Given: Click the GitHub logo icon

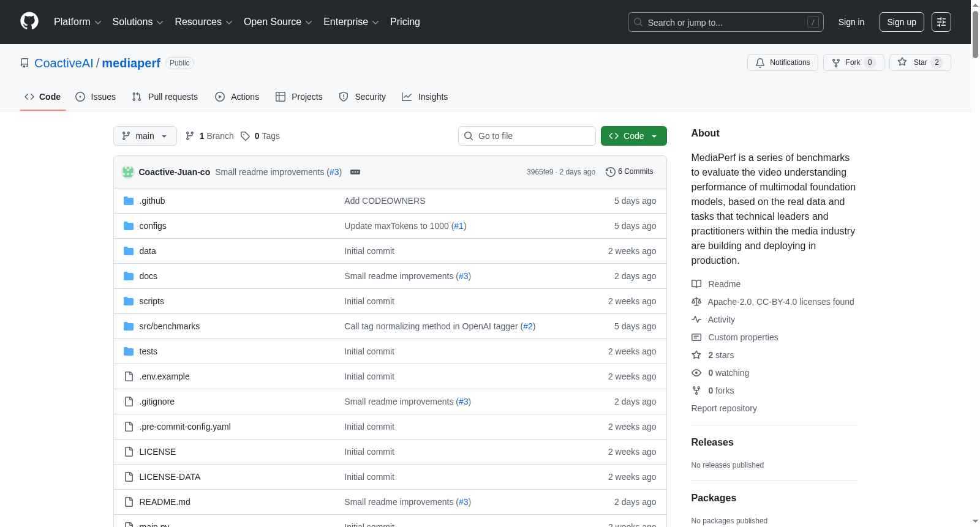Looking at the screenshot, I should (x=29, y=21).
